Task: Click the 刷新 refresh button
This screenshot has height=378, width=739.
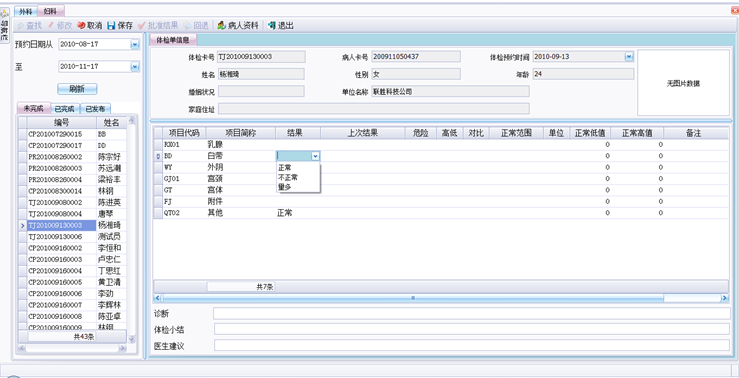Action: click(x=77, y=89)
